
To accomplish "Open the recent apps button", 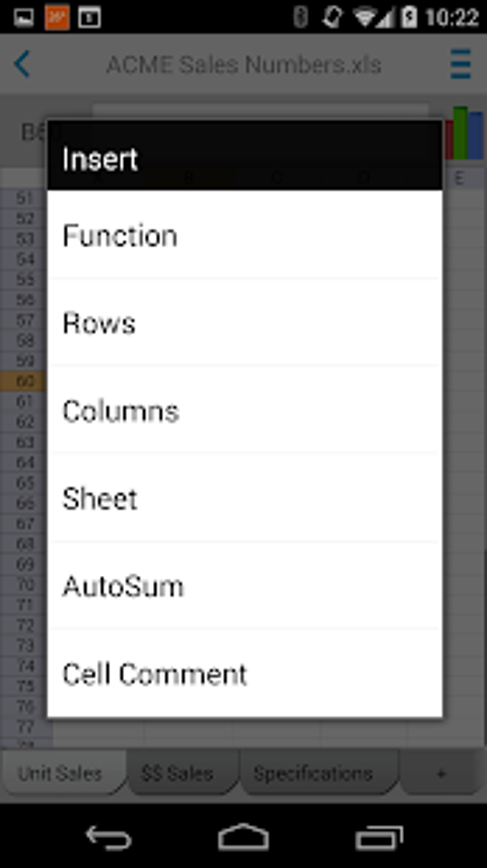I will [379, 837].
